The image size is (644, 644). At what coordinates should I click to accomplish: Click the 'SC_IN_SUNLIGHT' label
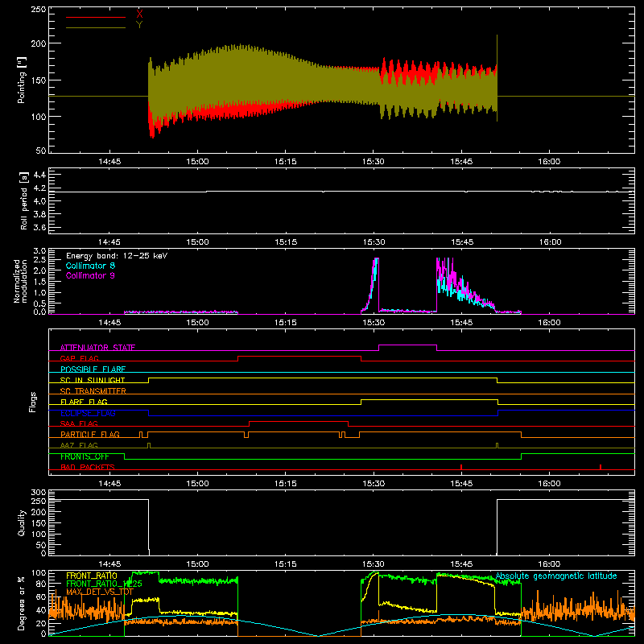point(93,380)
